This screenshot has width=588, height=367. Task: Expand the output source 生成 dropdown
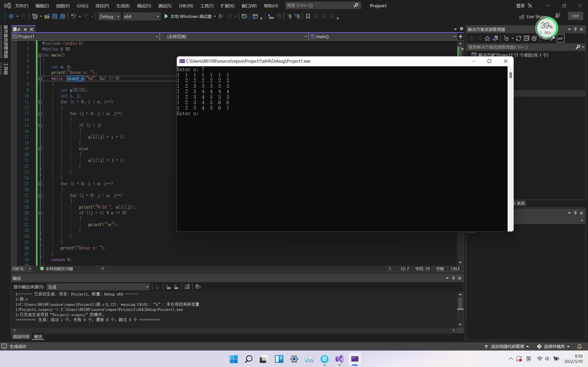point(147,287)
